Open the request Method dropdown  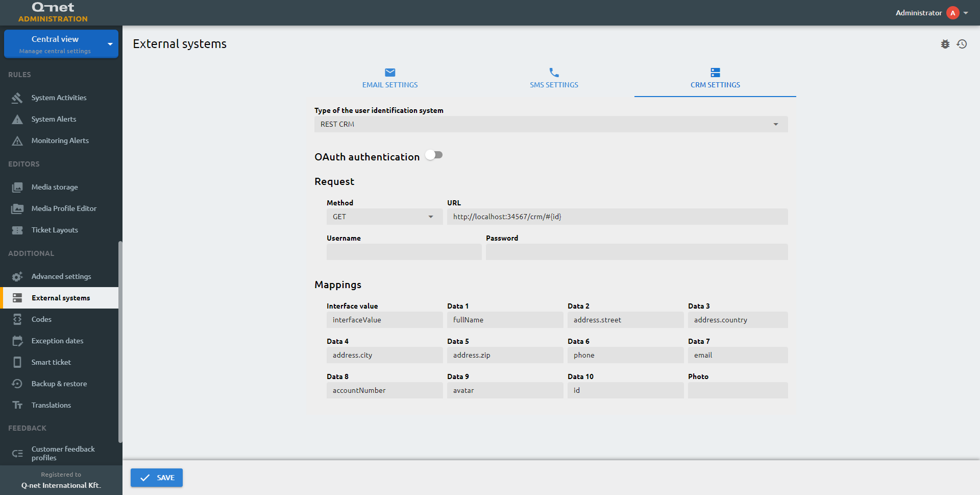385,217
